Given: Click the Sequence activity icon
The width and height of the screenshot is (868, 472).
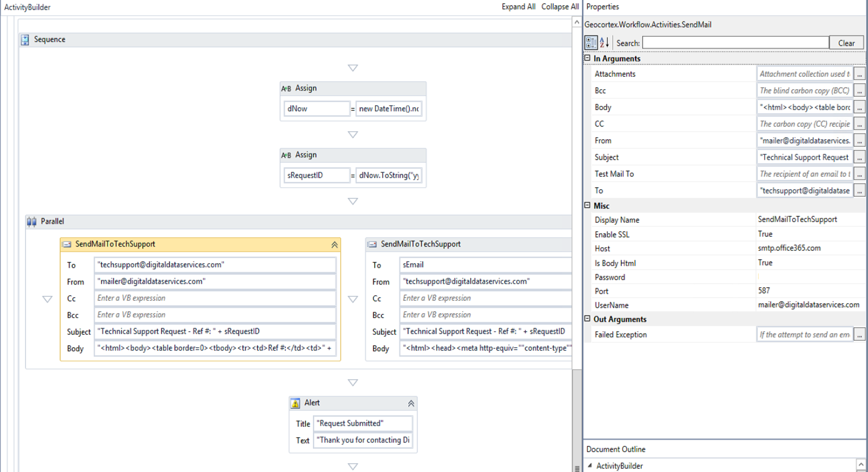Looking at the screenshot, I should tap(25, 40).
